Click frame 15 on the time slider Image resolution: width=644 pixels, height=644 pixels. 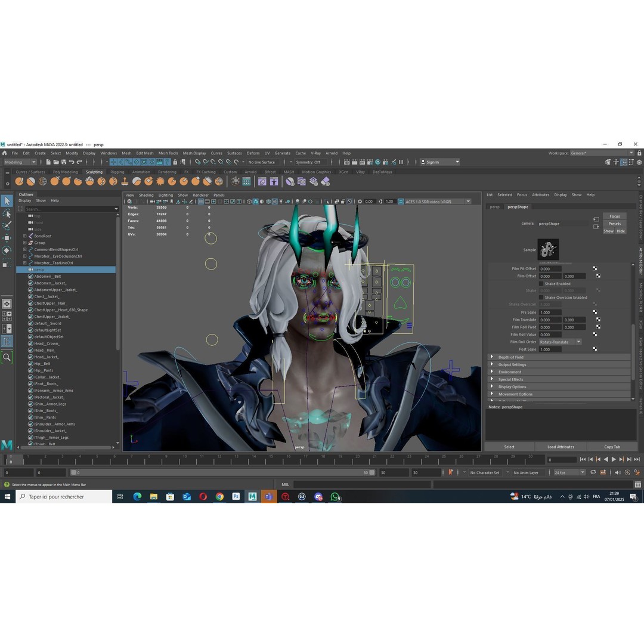tap(271, 460)
